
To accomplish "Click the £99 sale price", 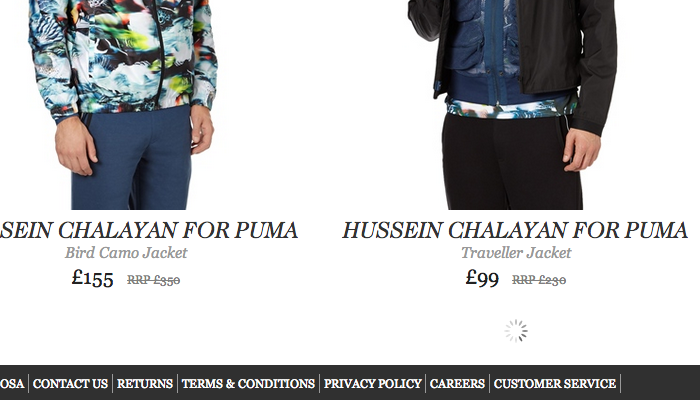I will point(482,278).
